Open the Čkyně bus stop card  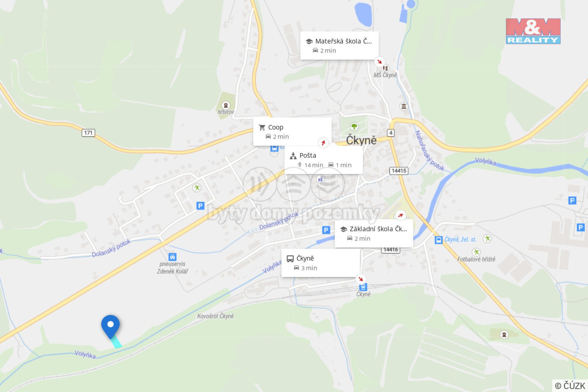pyautogui.click(x=321, y=263)
